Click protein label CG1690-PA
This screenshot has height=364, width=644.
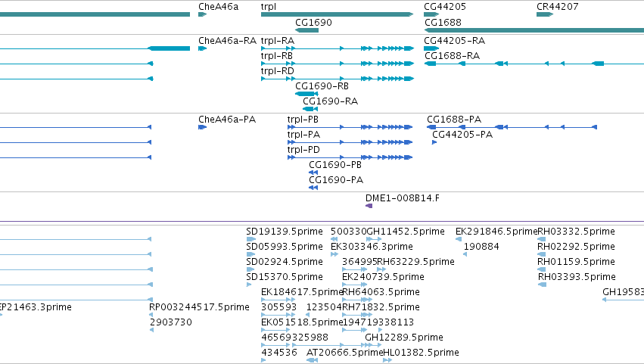click(336, 180)
